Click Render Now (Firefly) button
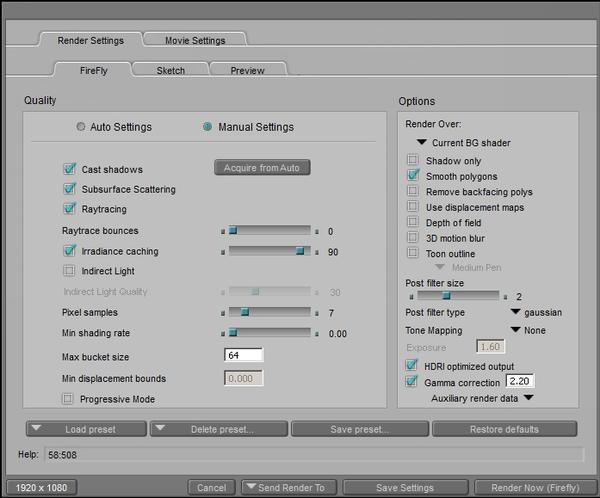600x498 pixels. [x=535, y=488]
